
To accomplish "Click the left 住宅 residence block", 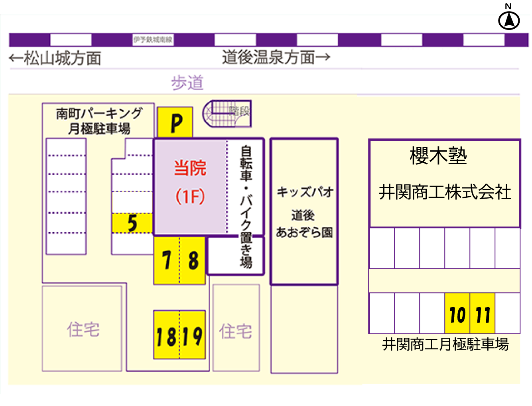I will pyautogui.click(x=83, y=329).
